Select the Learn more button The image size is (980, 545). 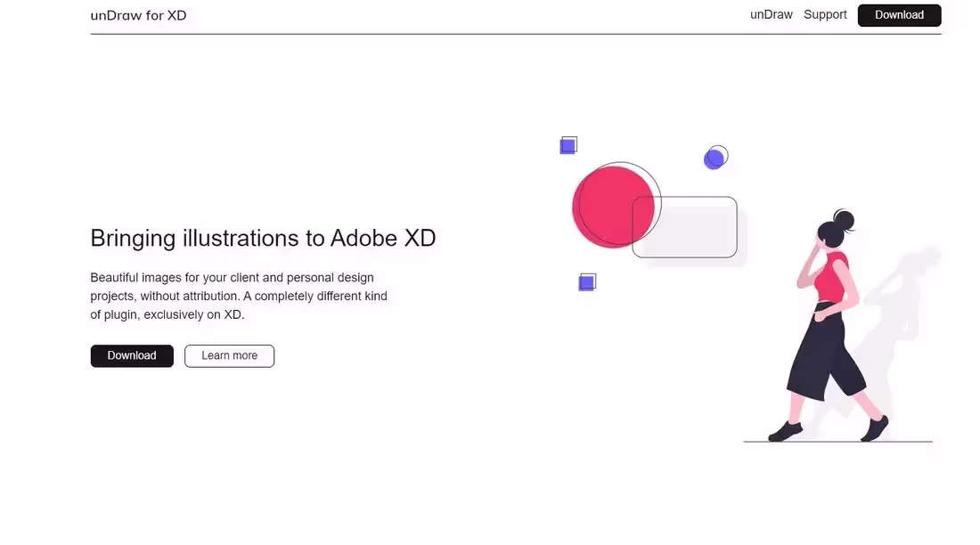click(229, 355)
